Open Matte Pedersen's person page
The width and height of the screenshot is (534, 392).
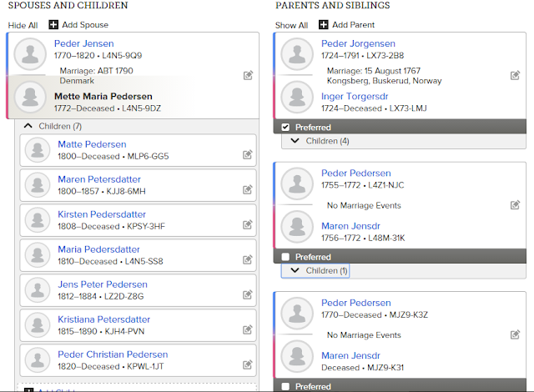tap(92, 144)
